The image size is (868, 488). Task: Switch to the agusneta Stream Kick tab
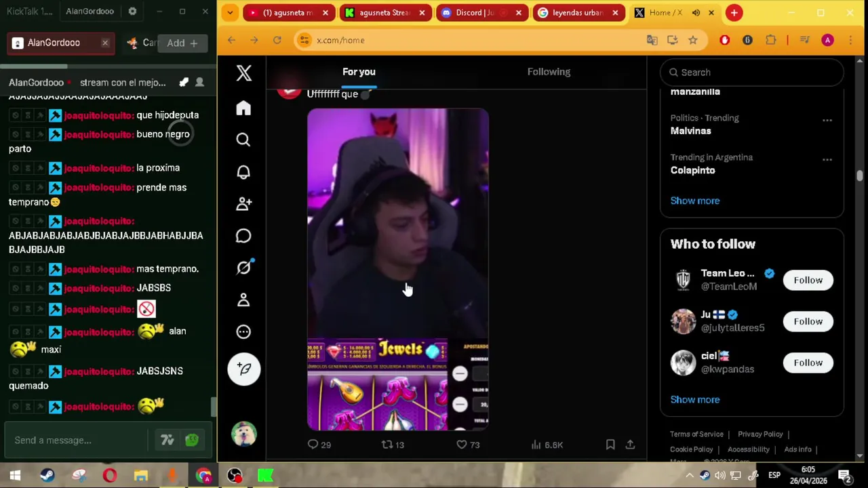pos(385,13)
